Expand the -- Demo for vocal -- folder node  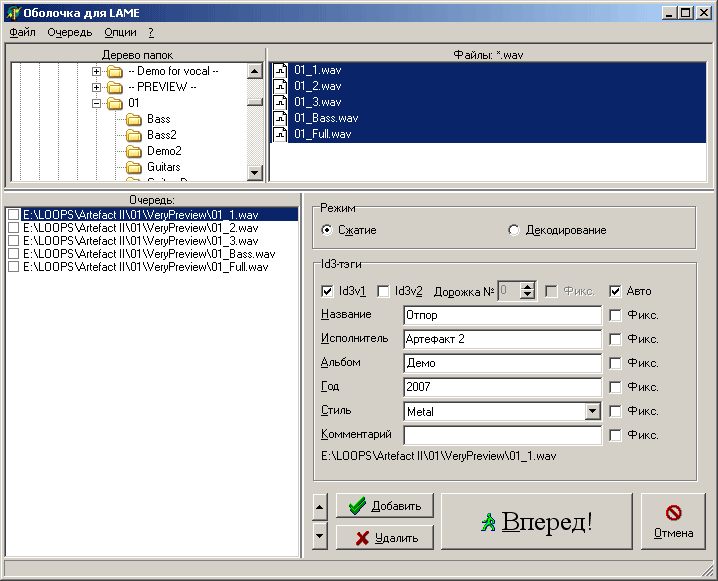pos(96,71)
